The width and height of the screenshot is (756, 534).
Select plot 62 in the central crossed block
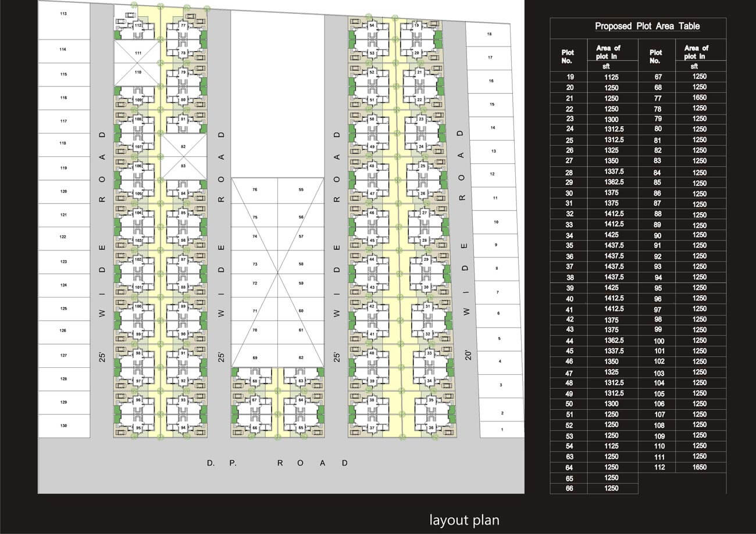pos(301,357)
